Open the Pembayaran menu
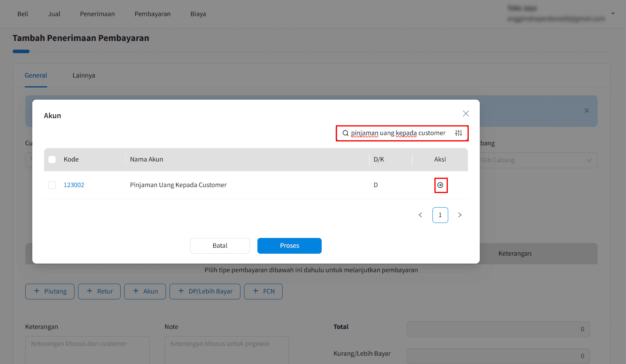 (x=153, y=14)
